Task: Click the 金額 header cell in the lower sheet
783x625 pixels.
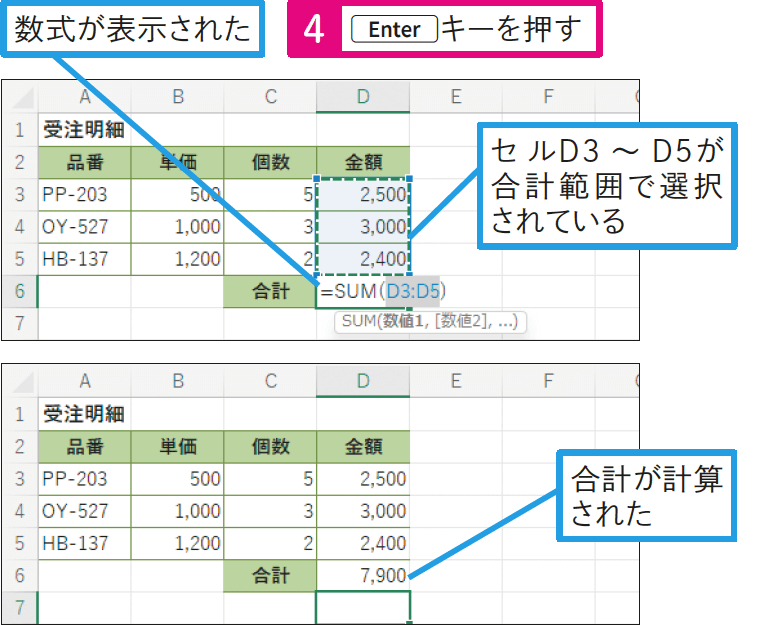Action: (x=363, y=446)
